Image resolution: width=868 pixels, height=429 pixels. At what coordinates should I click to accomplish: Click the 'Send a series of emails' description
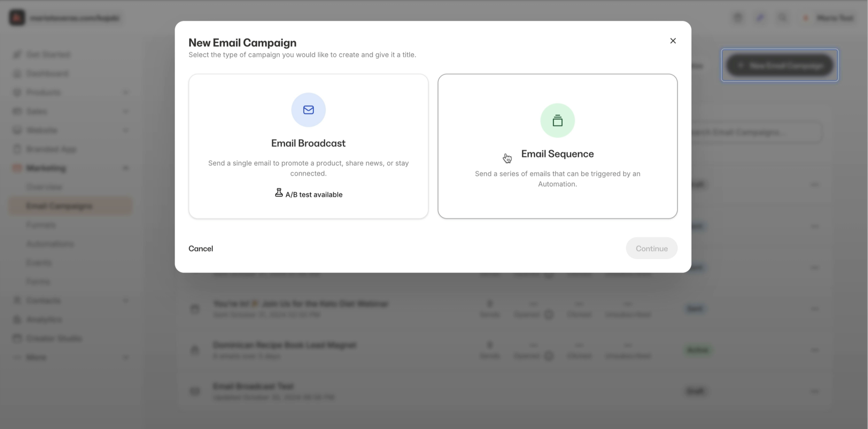pos(557,179)
